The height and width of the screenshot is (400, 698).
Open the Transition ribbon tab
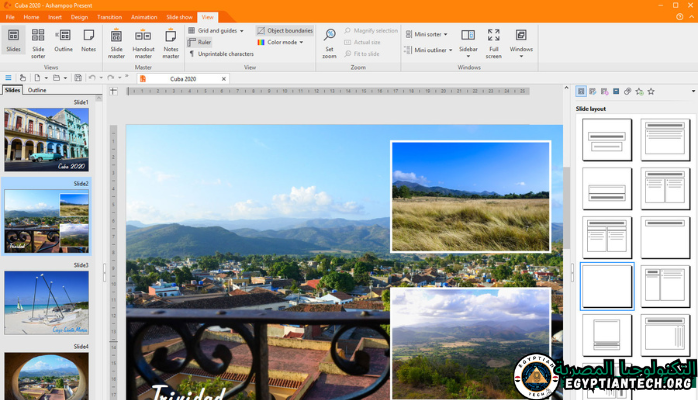(110, 17)
